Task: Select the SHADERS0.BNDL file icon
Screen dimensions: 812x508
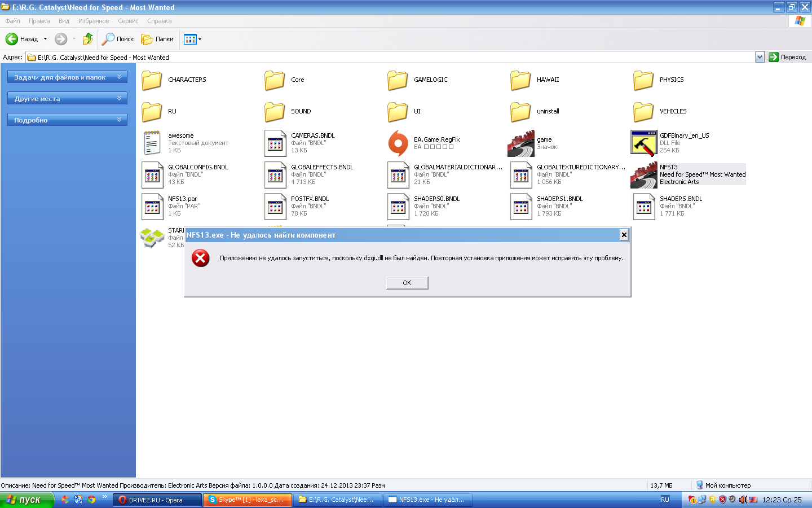Action: (x=398, y=207)
